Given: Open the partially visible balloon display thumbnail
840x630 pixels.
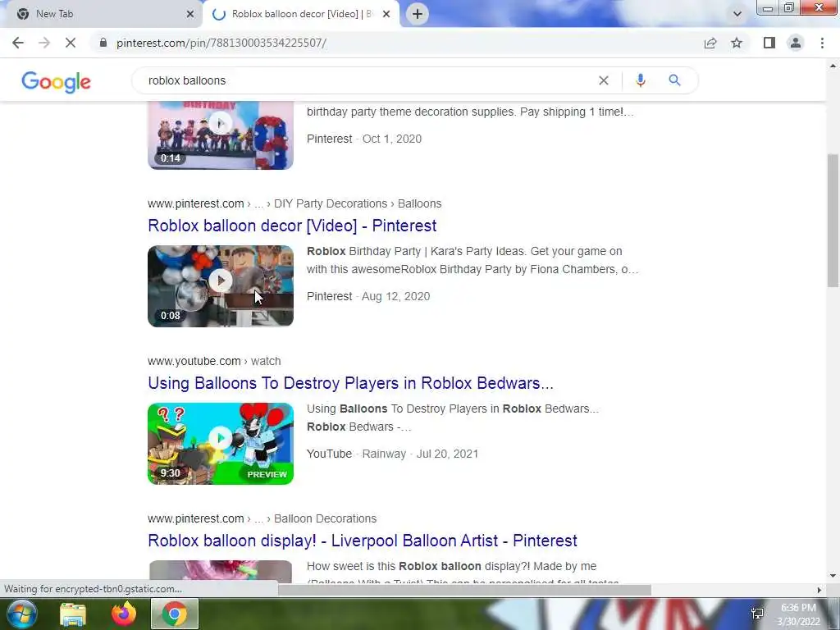Looking at the screenshot, I should [x=220, y=571].
